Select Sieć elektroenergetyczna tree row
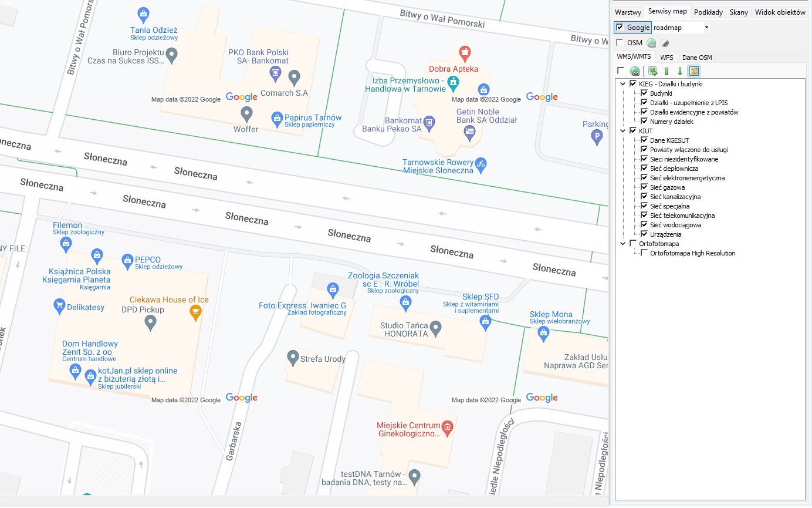The image size is (812, 508). coord(687,178)
